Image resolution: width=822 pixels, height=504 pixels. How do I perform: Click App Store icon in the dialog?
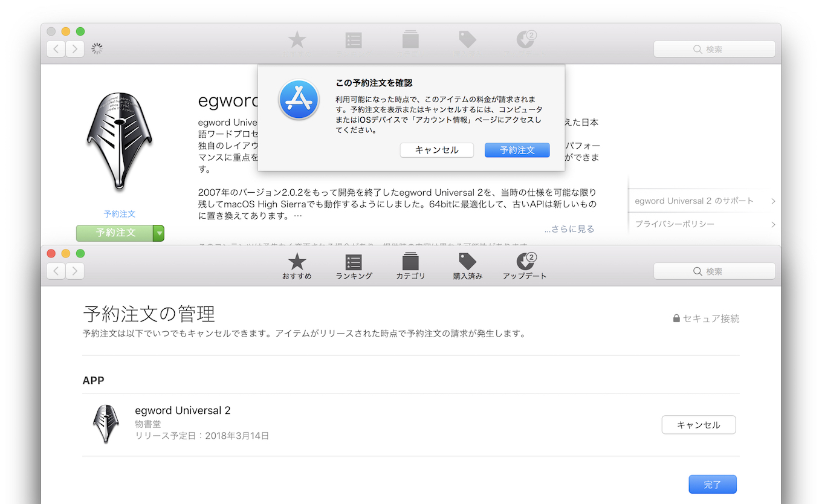299,99
